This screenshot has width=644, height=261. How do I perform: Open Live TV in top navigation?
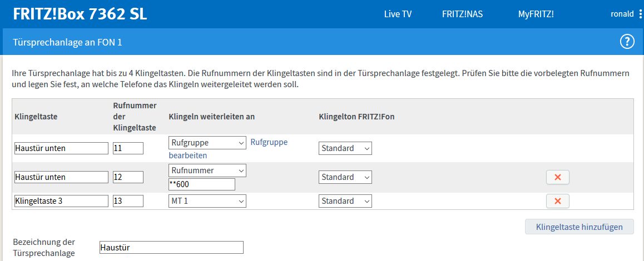point(398,14)
